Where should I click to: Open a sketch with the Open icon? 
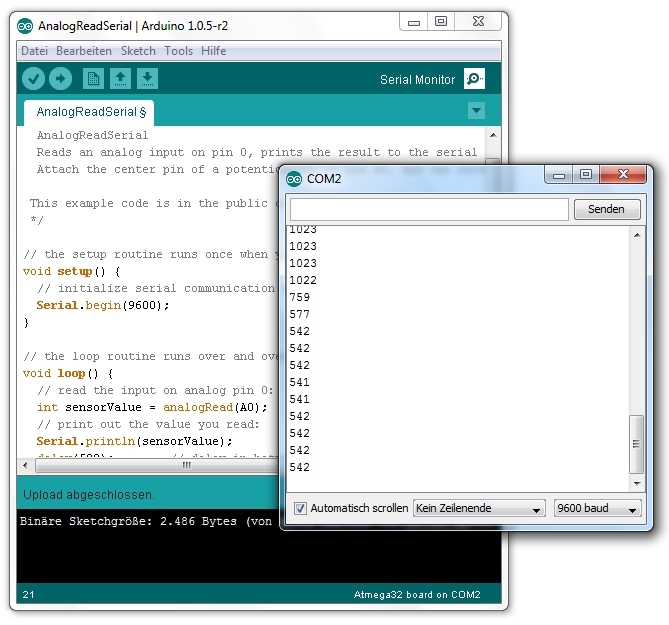click(120, 79)
